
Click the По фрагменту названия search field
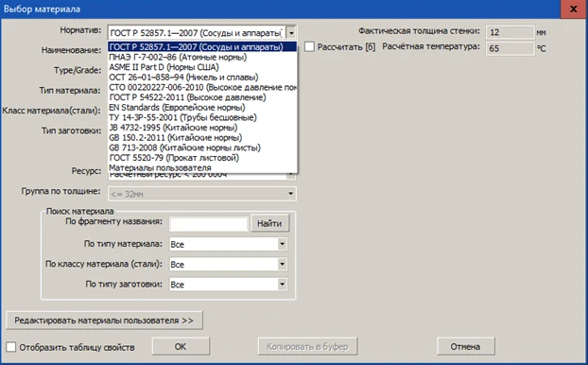pyautogui.click(x=209, y=224)
